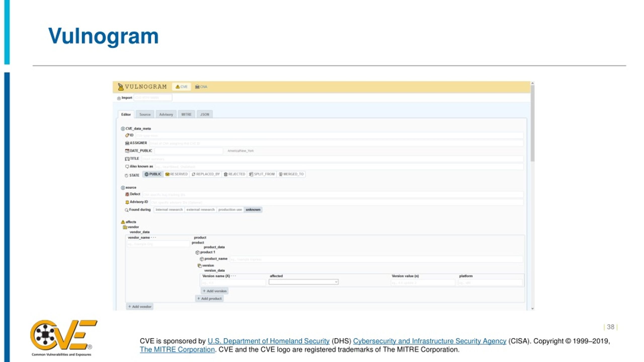This screenshot has width=644, height=362.
Task: Click the ID tag icon
Action: point(127,135)
